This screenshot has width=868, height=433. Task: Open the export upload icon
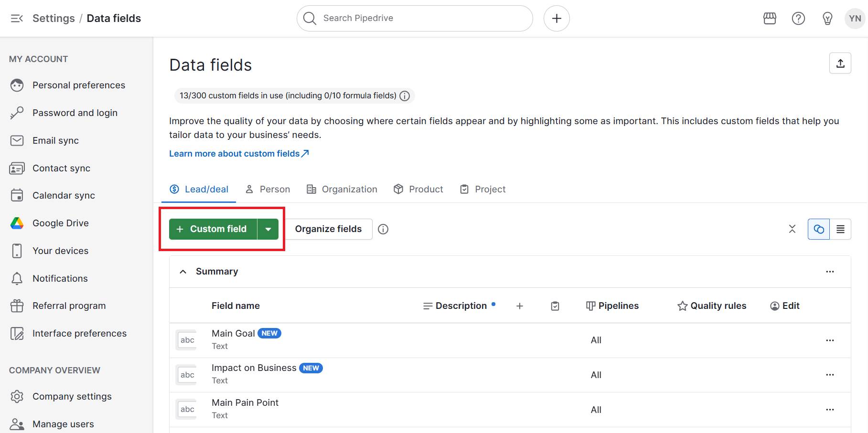click(840, 63)
